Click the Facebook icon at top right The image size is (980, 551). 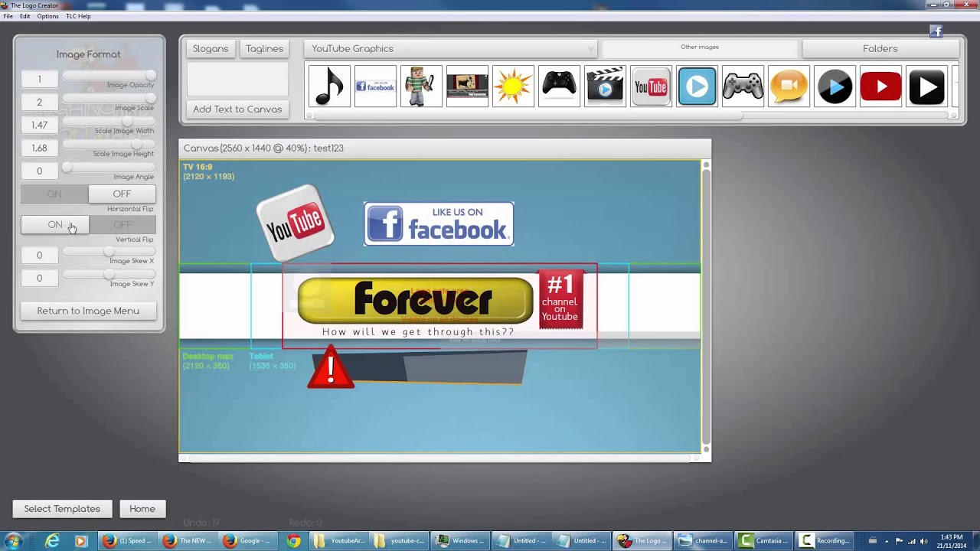(x=936, y=31)
